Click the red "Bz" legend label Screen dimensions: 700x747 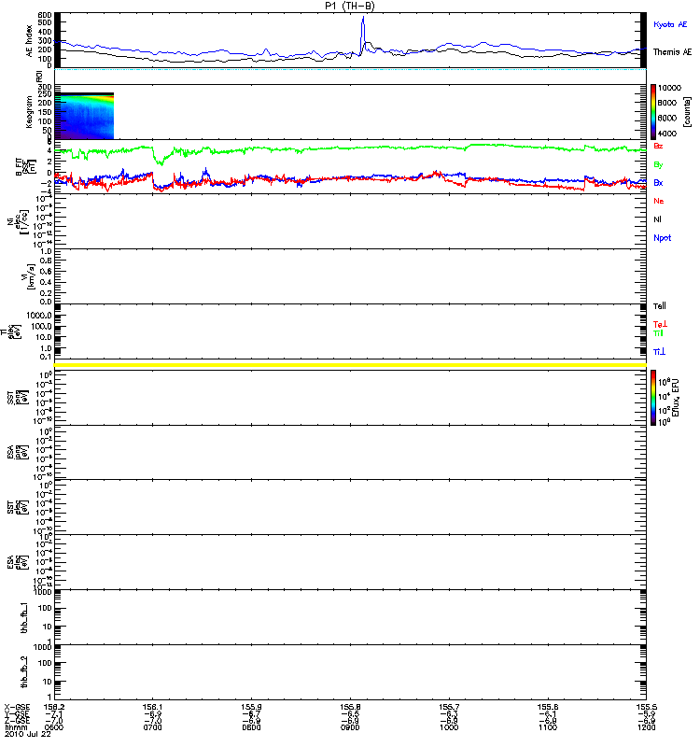[x=658, y=146]
